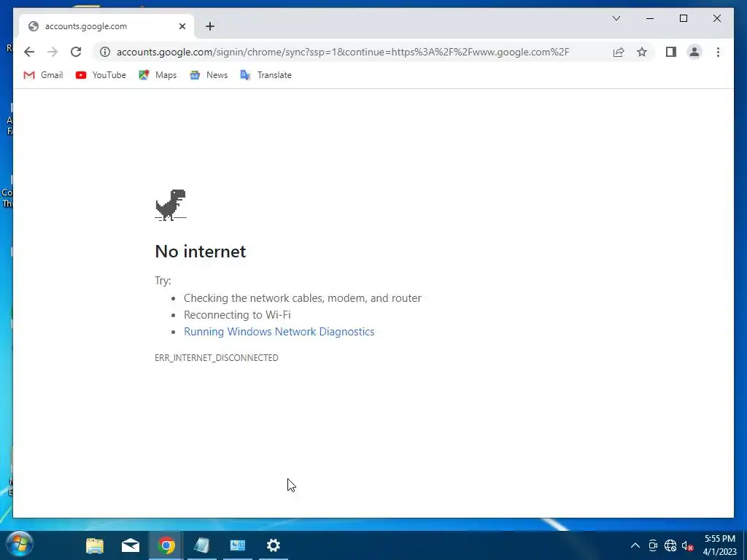Open the profile avatar button
Screen dimensions: 747x560
click(694, 52)
